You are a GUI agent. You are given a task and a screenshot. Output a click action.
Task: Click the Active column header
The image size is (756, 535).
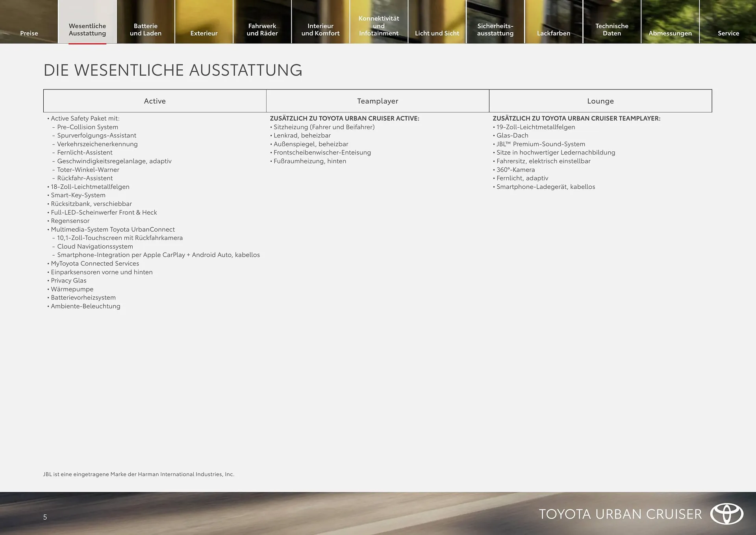[155, 101]
